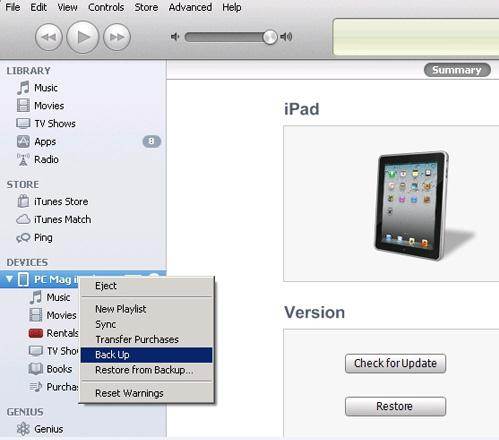The width and height of the screenshot is (499, 440).
Task: Open the Help menu
Action: click(232, 7)
